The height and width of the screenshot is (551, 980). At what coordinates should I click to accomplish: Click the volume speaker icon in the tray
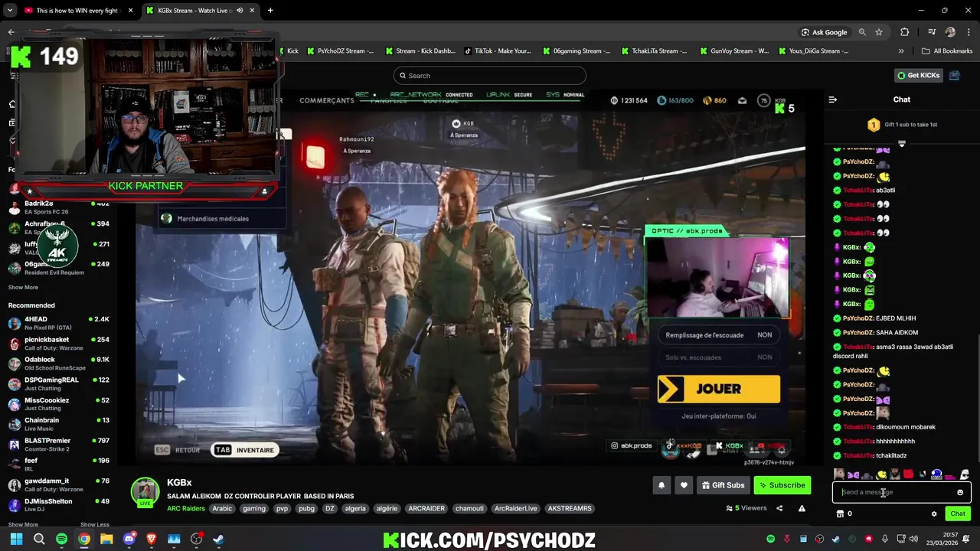coord(914,540)
